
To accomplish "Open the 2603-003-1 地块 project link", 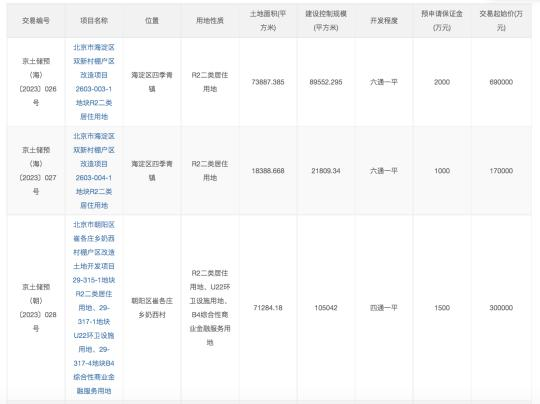I will 94,82.
